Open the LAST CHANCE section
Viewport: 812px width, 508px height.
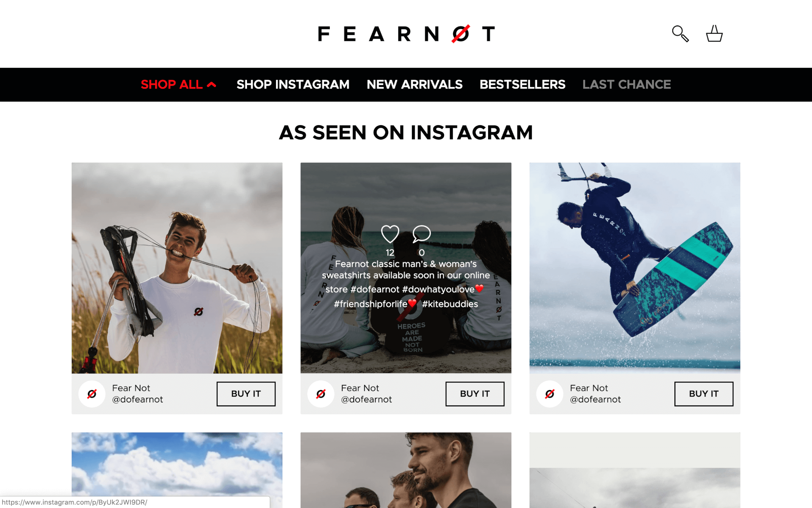[x=626, y=85]
